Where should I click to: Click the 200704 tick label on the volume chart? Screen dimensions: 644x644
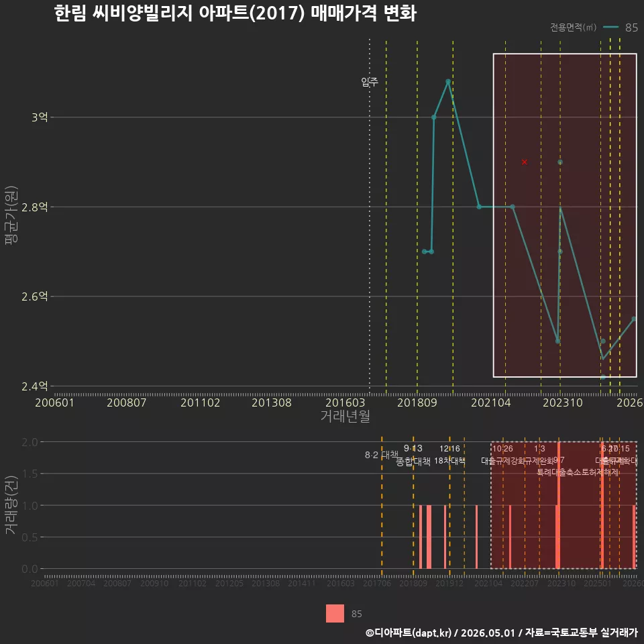coord(81,583)
